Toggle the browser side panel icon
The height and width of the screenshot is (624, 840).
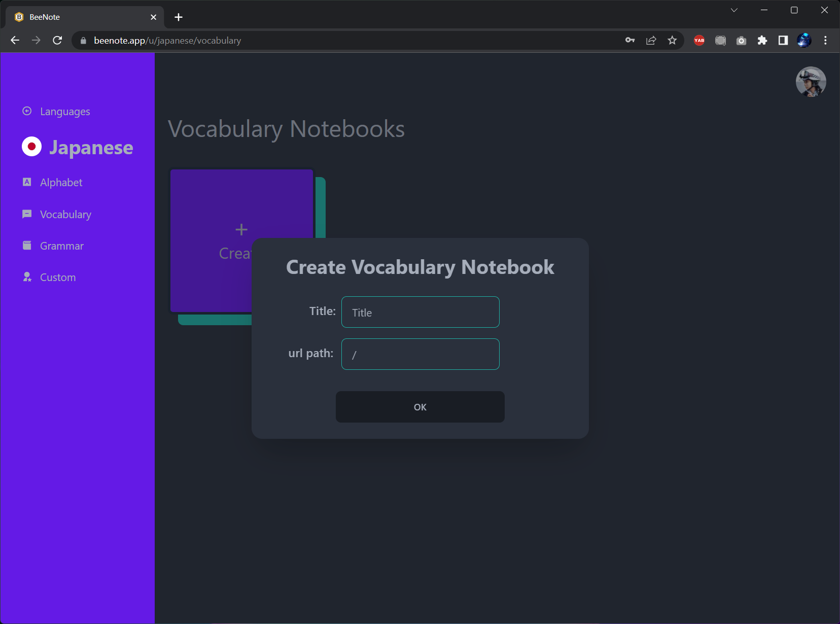[783, 40]
